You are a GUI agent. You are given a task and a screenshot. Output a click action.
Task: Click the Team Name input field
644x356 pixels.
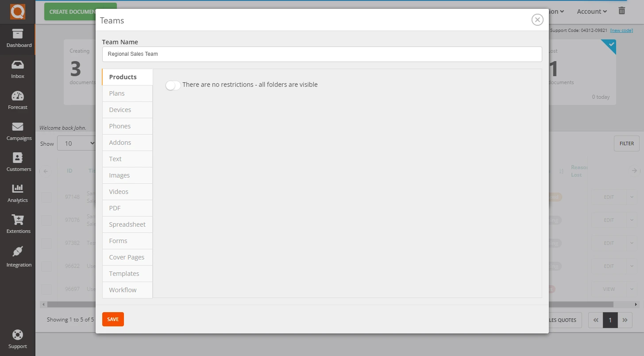tap(322, 54)
